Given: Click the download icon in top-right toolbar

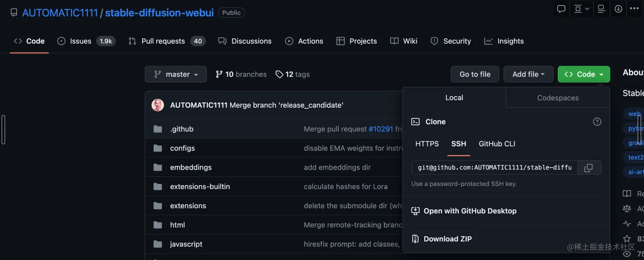Looking at the screenshot, I should click(x=618, y=9).
